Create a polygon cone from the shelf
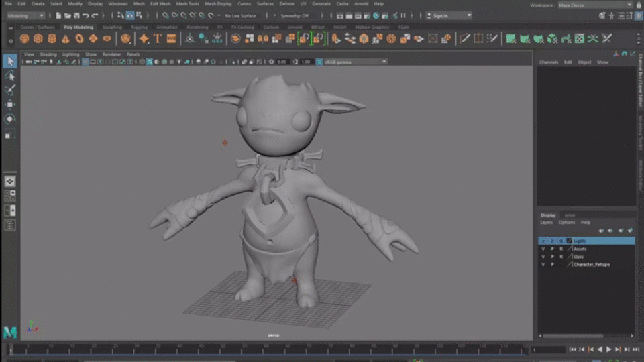 point(65,39)
